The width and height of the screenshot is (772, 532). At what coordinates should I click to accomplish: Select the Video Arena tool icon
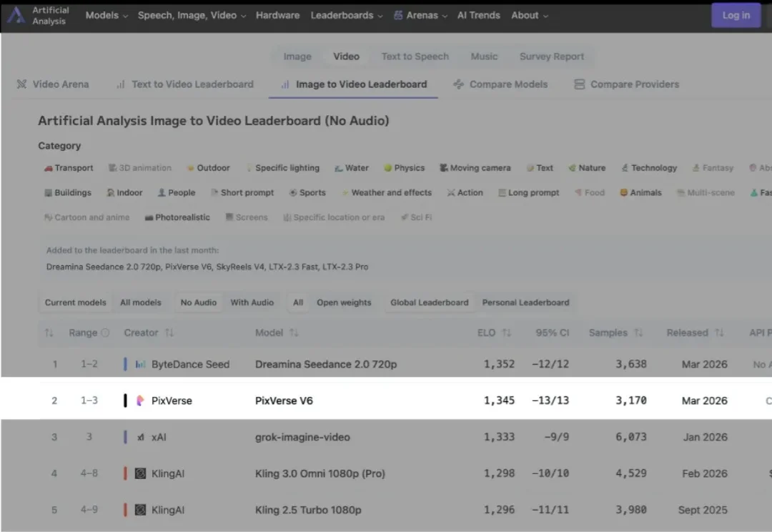[x=21, y=84]
